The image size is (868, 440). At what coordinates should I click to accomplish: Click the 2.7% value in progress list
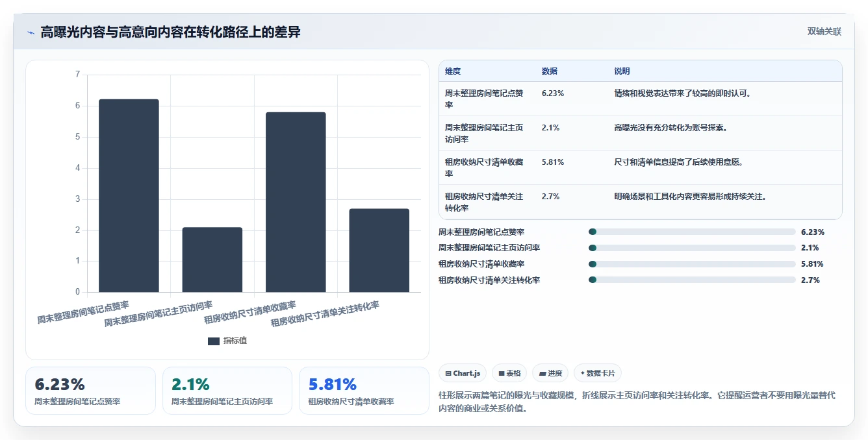(x=810, y=280)
